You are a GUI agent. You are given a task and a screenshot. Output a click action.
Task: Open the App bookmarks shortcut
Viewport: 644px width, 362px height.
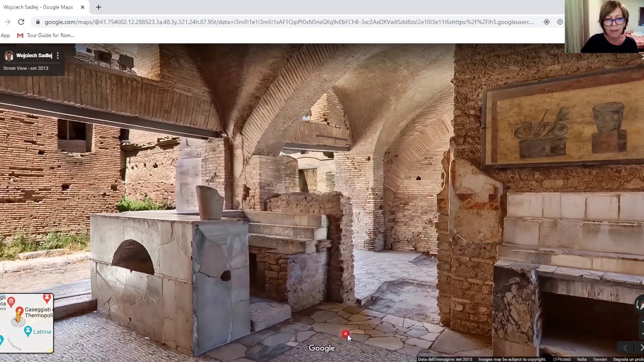6,35
